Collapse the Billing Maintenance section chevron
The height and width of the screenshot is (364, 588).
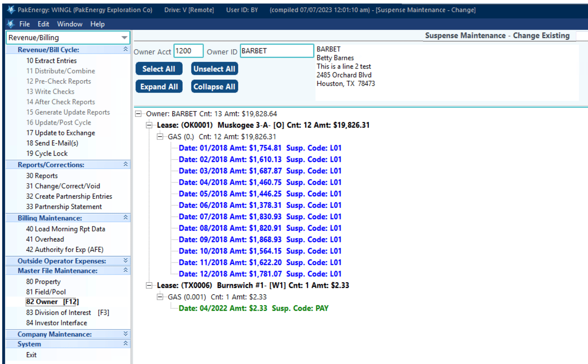[125, 218]
